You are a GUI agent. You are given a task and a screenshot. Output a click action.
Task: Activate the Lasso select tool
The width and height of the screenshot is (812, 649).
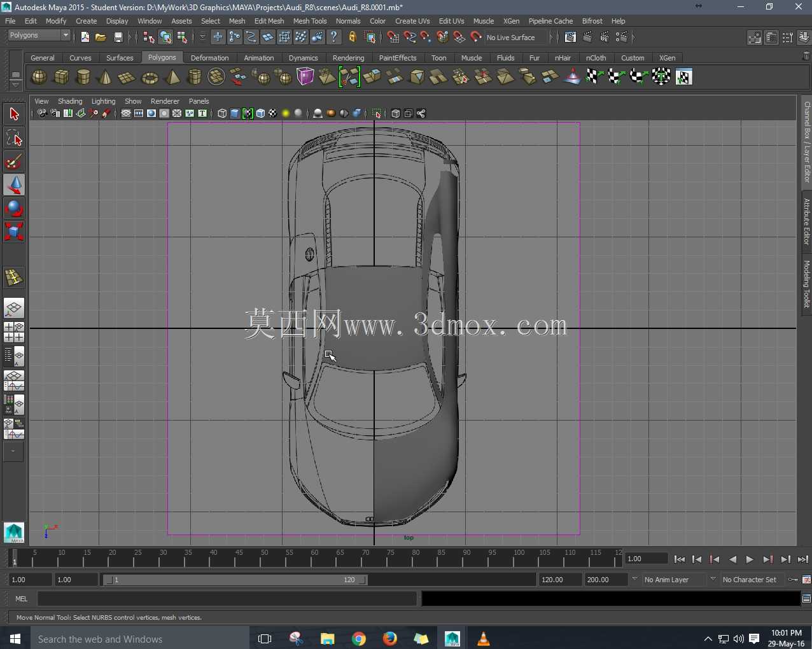pyautogui.click(x=14, y=138)
